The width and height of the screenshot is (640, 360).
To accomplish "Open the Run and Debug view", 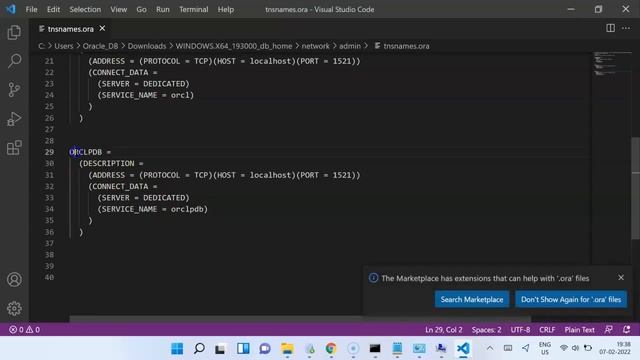I will [14, 119].
